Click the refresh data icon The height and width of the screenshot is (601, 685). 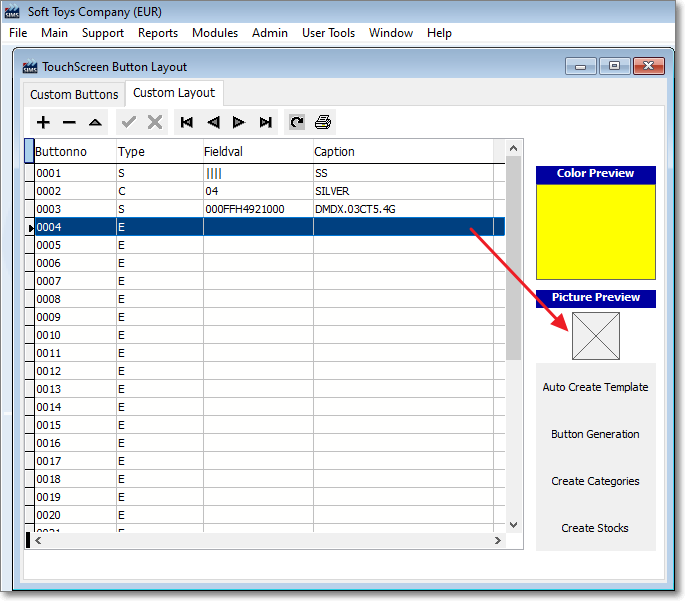click(297, 122)
